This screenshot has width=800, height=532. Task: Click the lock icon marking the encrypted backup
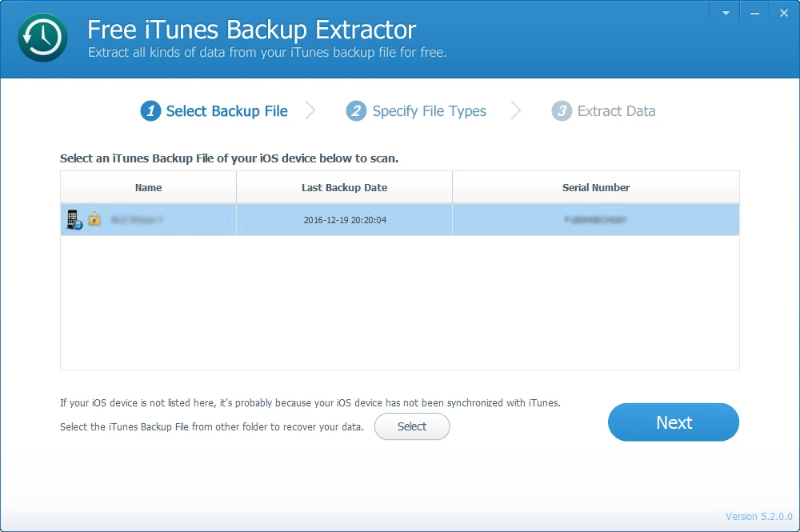pos(94,218)
